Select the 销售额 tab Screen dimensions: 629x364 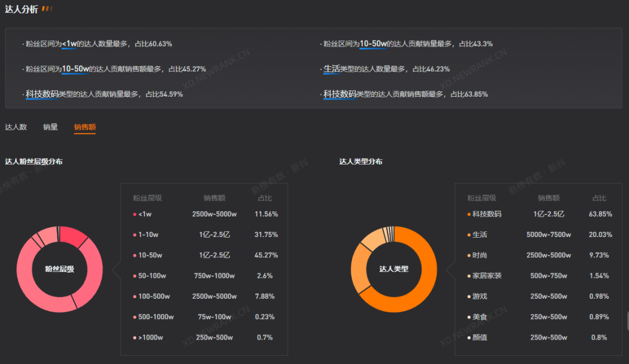point(84,127)
